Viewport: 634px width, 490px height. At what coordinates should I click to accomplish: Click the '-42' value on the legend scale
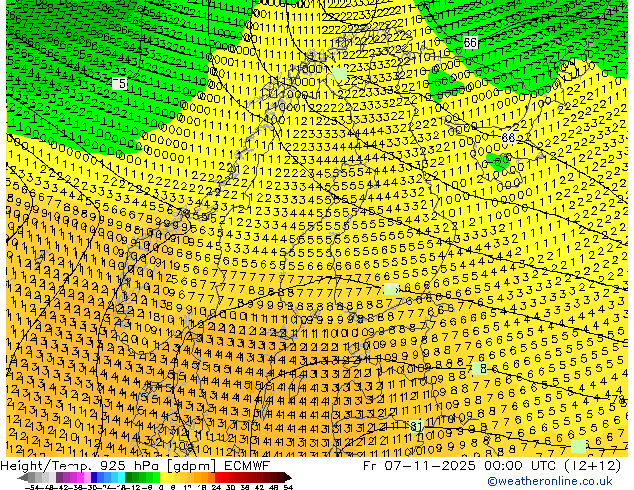(63, 487)
